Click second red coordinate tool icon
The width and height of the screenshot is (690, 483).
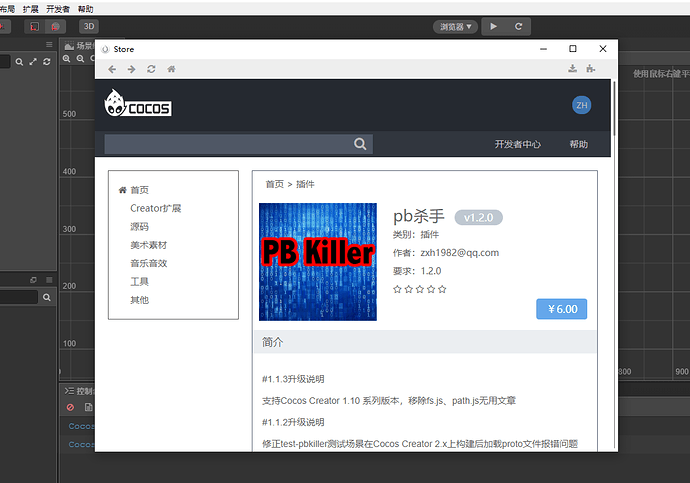(55, 26)
